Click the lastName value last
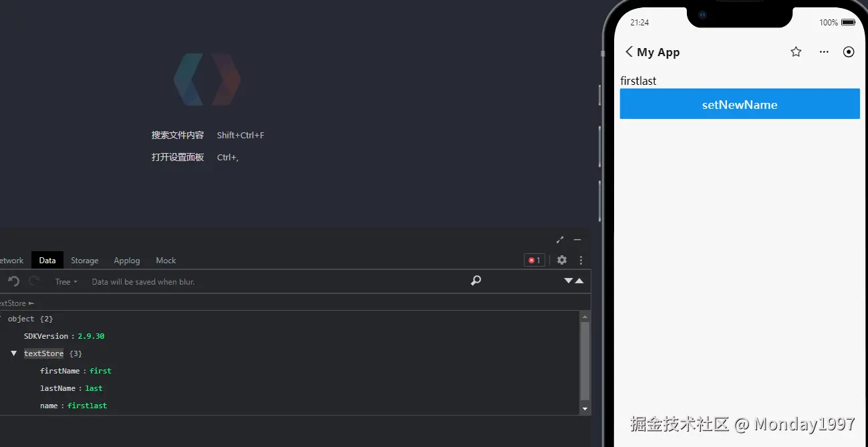 point(94,388)
